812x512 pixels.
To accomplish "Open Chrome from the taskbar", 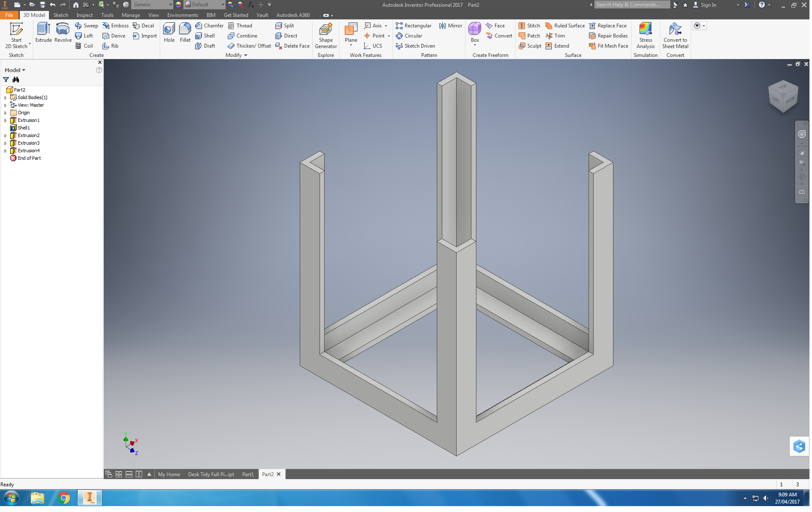I will click(64, 498).
